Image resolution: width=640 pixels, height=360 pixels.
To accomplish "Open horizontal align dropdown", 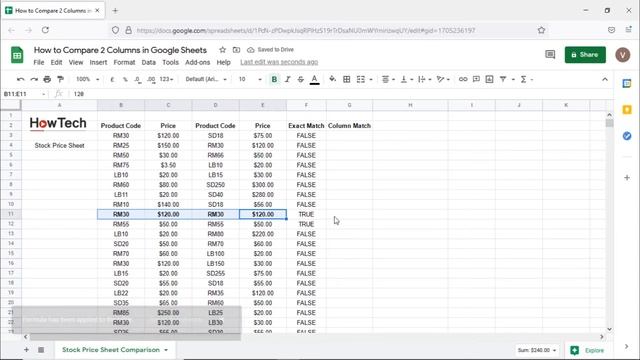I will (x=388, y=79).
